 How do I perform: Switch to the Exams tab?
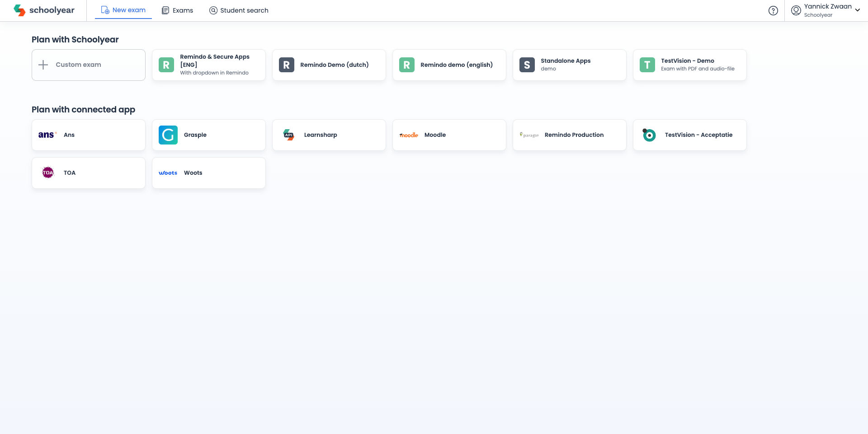click(177, 10)
